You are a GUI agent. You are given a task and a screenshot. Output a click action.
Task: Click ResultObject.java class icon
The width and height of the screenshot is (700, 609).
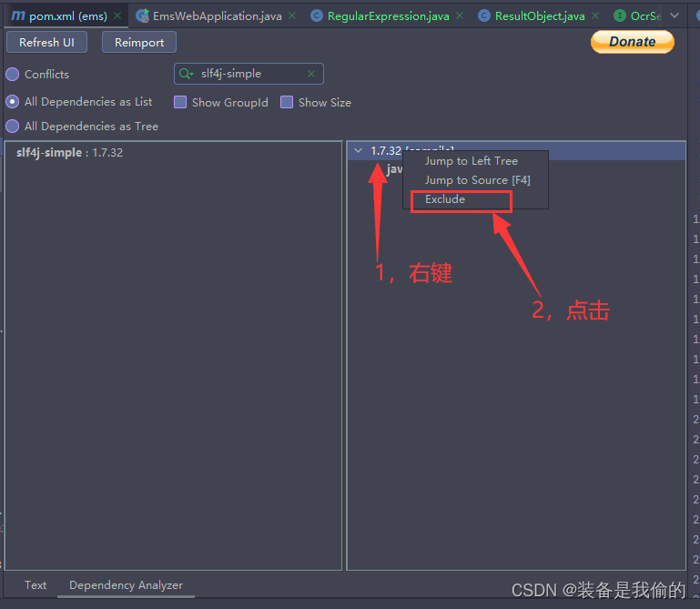(484, 16)
